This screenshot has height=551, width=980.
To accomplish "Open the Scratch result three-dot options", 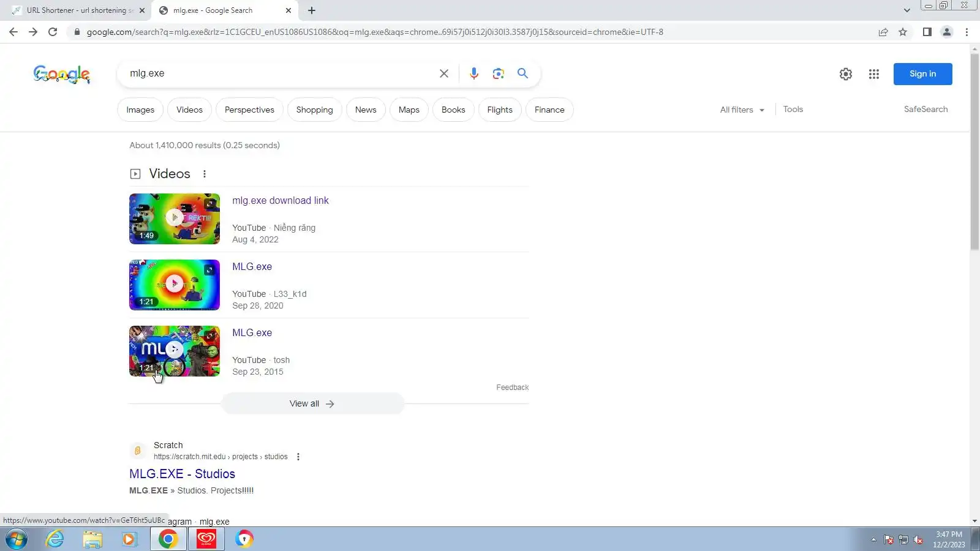I will (x=298, y=457).
